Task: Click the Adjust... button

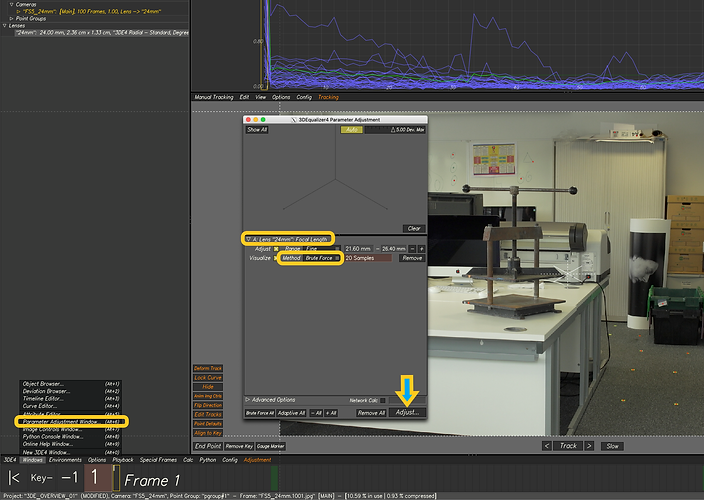Action: [x=407, y=412]
